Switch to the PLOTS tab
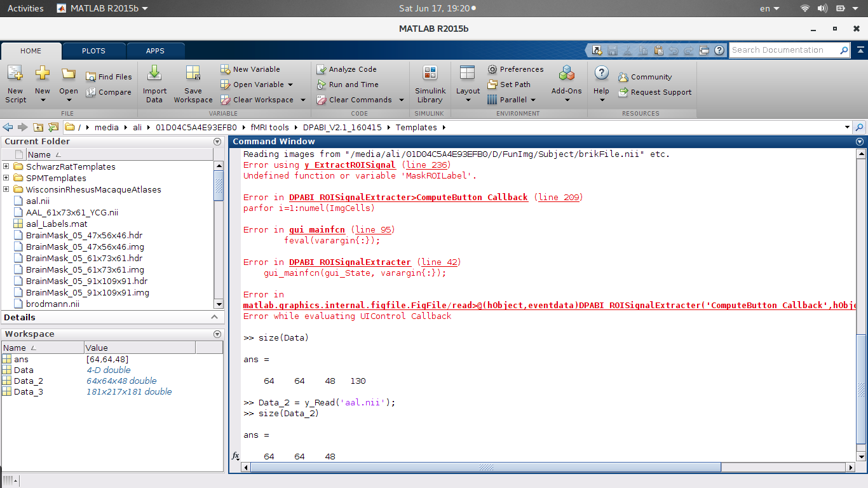The width and height of the screenshot is (868, 488). pyautogui.click(x=93, y=51)
